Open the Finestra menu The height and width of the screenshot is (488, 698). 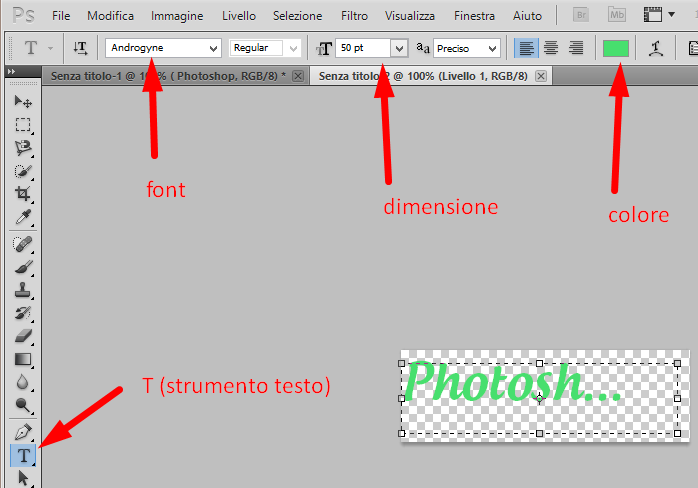(474, 16)
